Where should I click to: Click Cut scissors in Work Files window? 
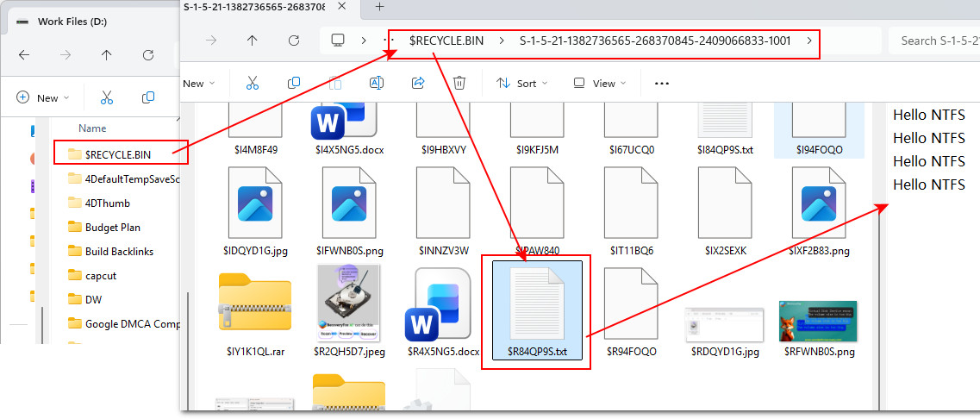pos(107,97)
